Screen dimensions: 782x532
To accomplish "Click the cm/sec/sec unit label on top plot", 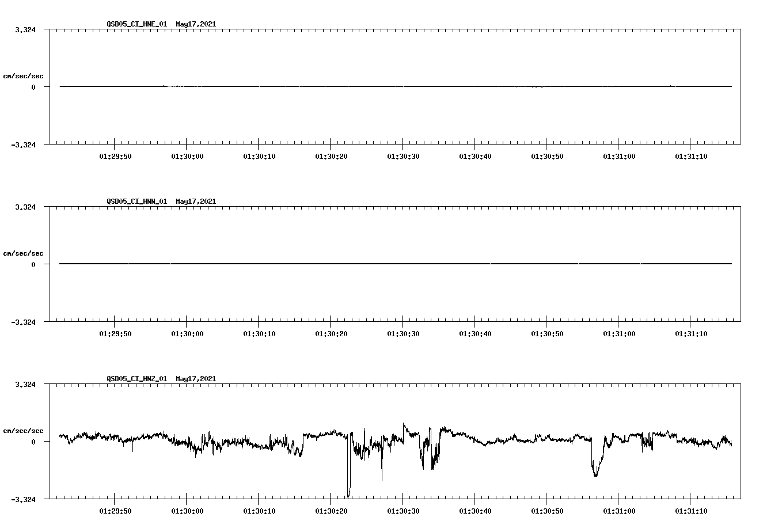I will click(x=24, y=75).
